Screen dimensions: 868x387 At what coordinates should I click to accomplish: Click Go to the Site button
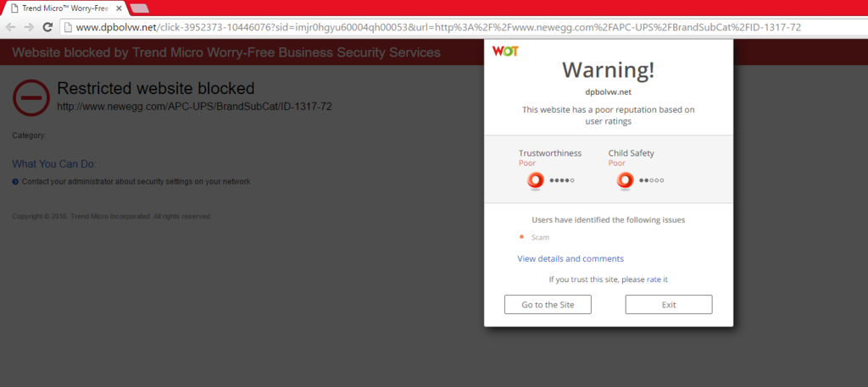[x=548, y=305]
